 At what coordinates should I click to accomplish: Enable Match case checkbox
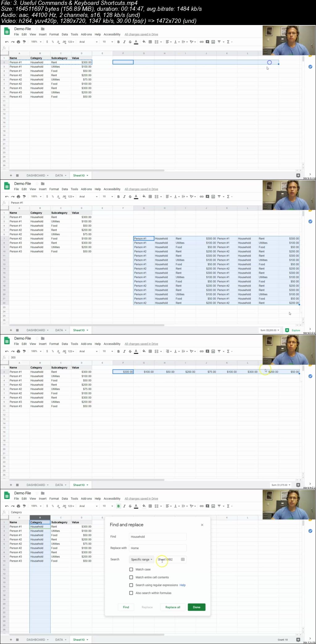131,570
